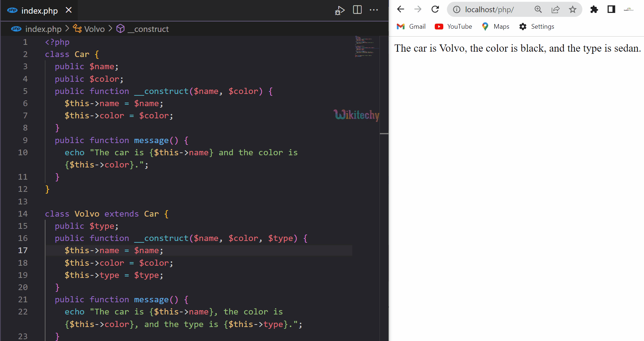Click the site information icon in address bar

click(x=457, y=10)
